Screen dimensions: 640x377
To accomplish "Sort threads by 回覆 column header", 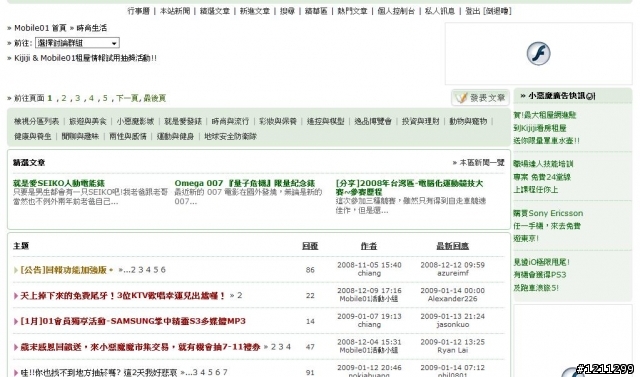I will pyautogui.click(x=310, y=246).
